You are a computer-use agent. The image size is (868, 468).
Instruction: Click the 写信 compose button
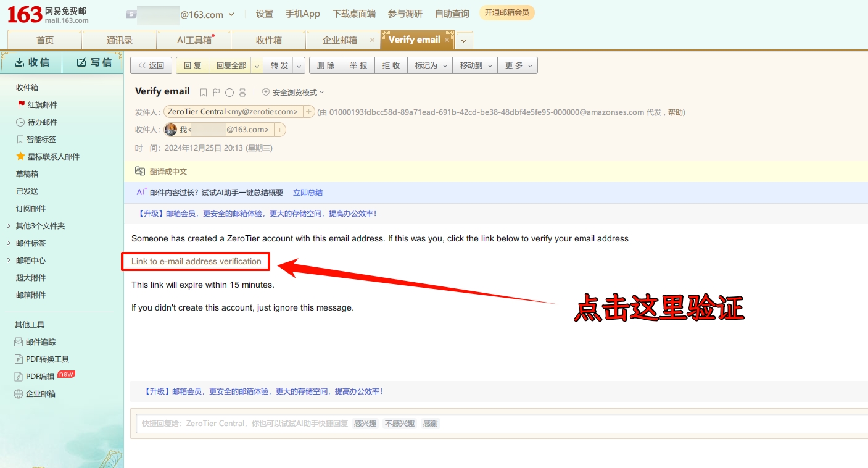(x=94, y=62)
